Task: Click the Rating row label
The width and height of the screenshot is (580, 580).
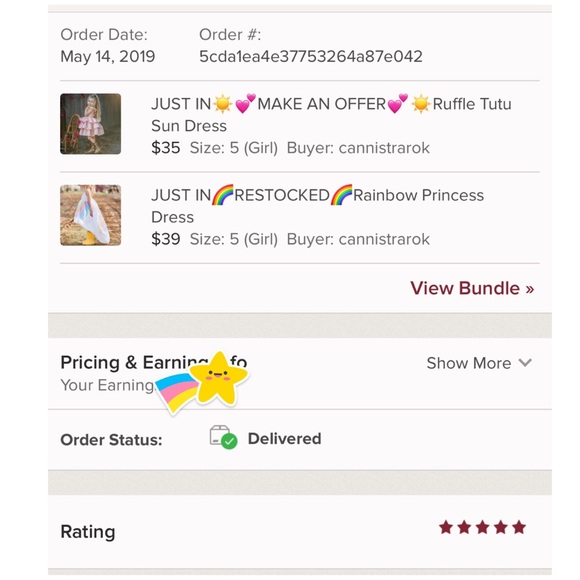Action: (88, 532)
